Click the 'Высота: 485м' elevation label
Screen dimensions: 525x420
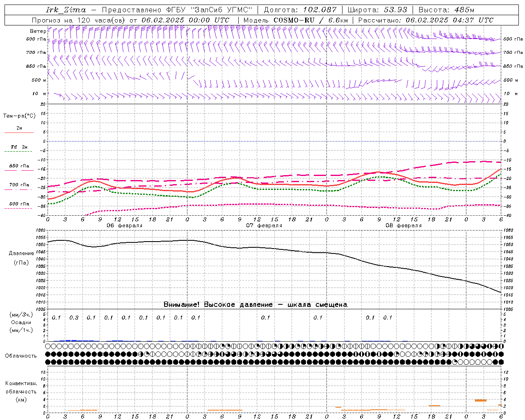[446, 10]
